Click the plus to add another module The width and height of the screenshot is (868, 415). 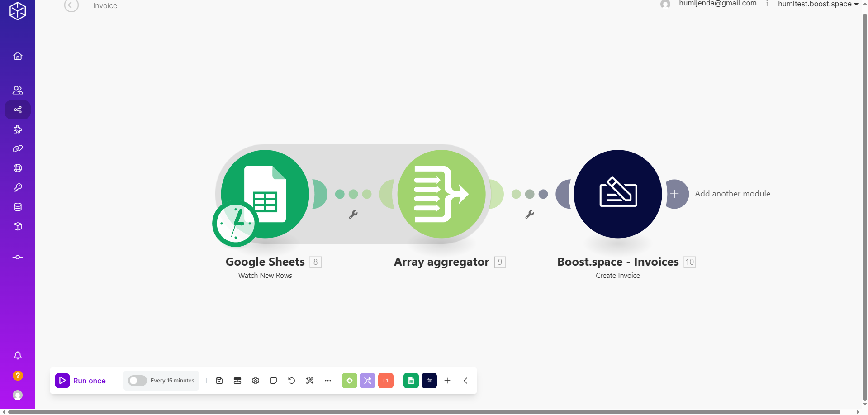(x=675, y=194)
